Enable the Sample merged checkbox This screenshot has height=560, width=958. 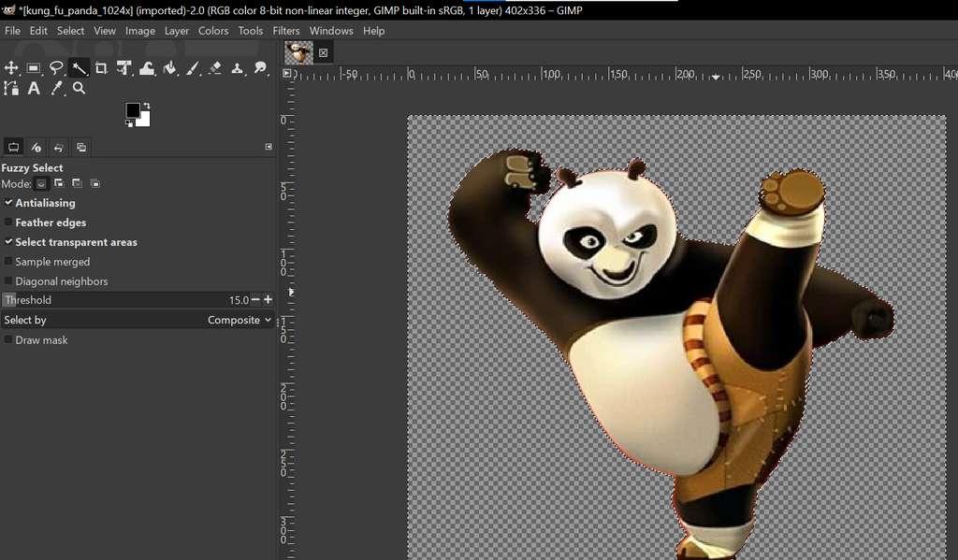[8, 262]
